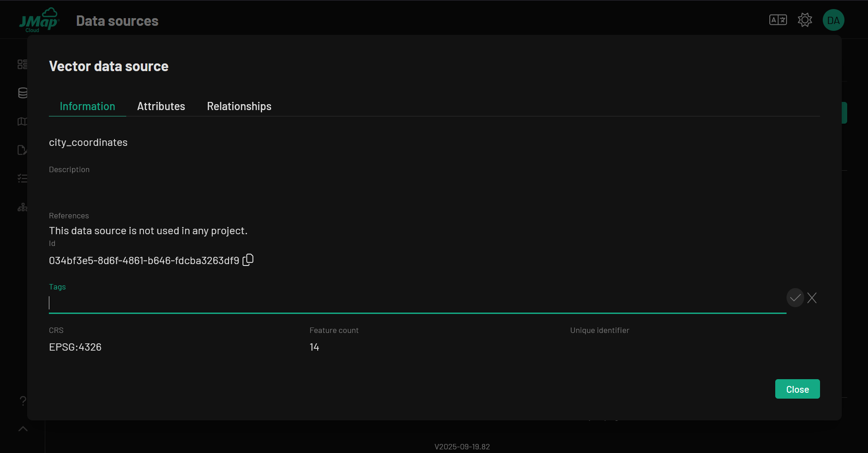This screenshot has height=453, width=868.
Task: Toggle the sidebar chevron at bottom left
Action: tap(23, 429)
